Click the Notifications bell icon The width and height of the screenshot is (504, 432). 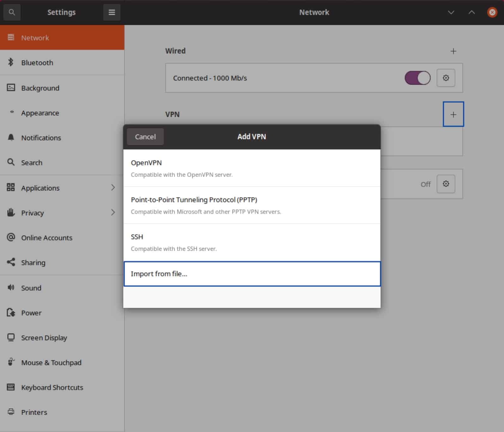click(x=11, y=137)
